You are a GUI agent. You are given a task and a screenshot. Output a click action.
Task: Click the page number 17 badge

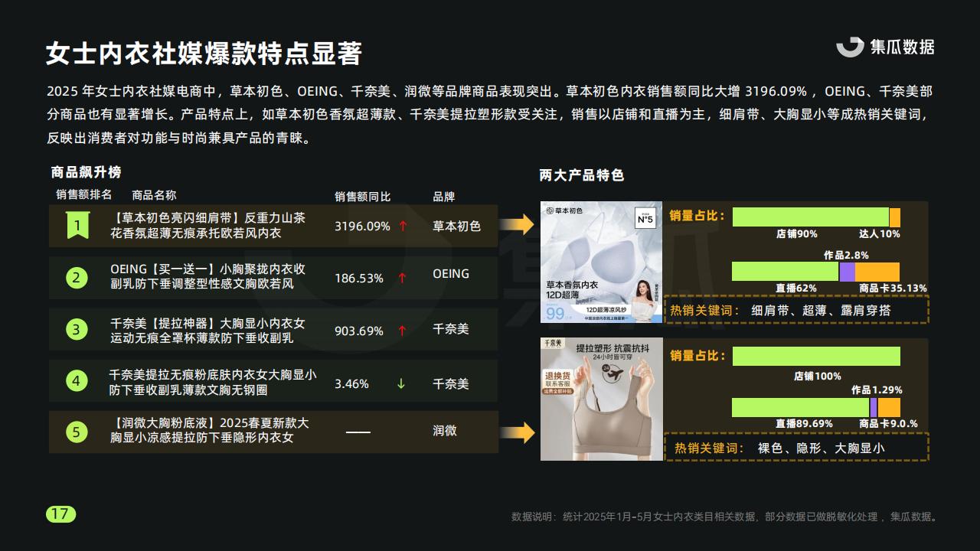(61, 514)
